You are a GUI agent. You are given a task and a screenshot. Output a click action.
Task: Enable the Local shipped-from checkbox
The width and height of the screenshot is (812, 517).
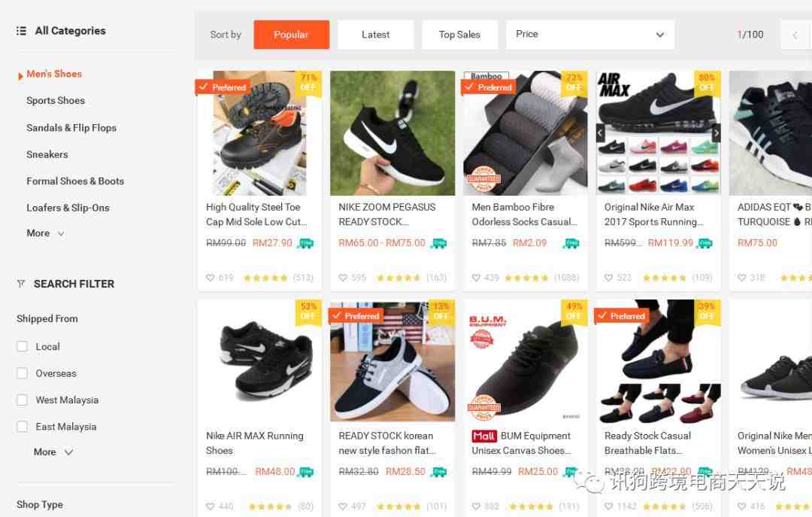coord(23,346)
